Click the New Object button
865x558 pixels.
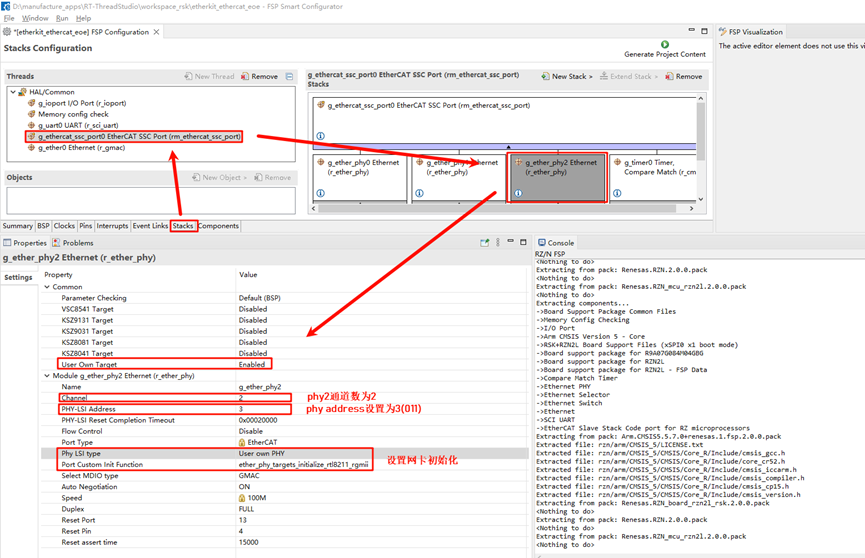click(x=219, y=177)
